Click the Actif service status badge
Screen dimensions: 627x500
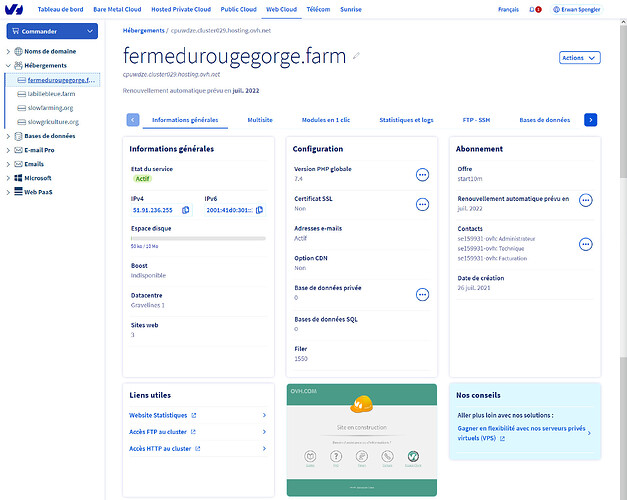click(142, 179)
